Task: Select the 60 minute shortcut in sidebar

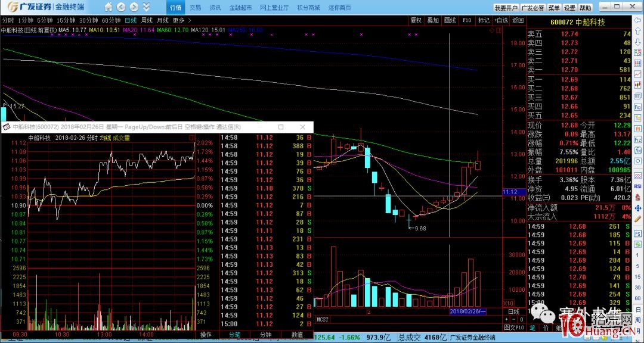Action: 638,298
